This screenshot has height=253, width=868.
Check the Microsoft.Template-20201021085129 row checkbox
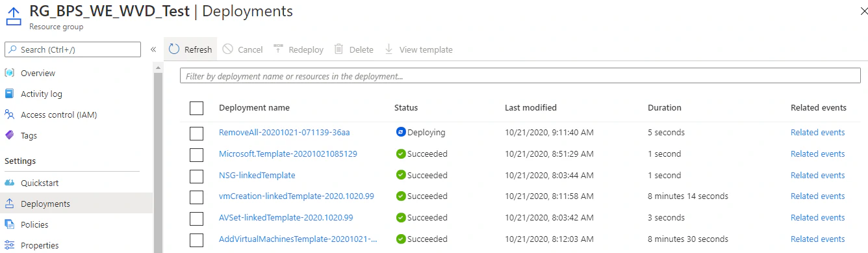click(x=197, y=155)
